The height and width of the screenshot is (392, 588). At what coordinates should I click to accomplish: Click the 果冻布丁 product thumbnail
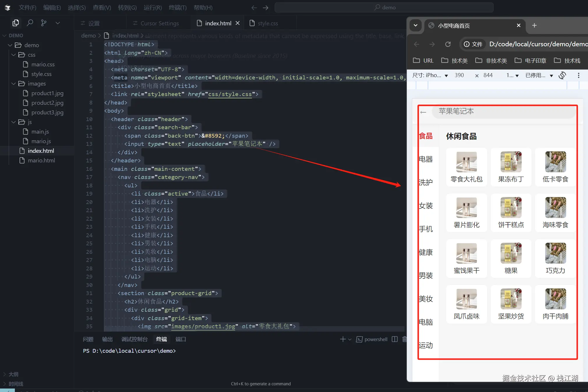[x=511, y=162]
